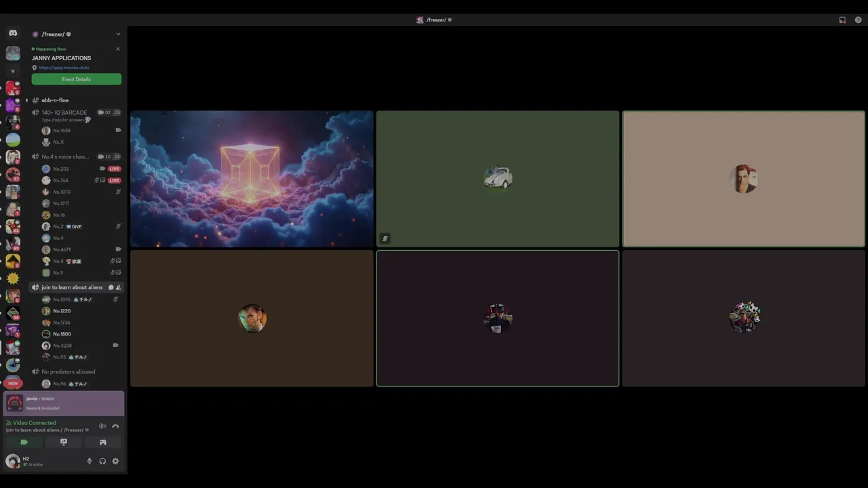This screenshot has width=868, height=488.
Task: Open the green hill landscape server
Action: click(x=13, y=140)
